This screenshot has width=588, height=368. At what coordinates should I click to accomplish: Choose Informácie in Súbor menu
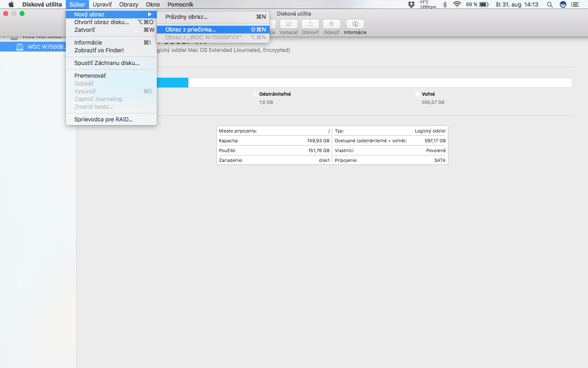(111, 43)
